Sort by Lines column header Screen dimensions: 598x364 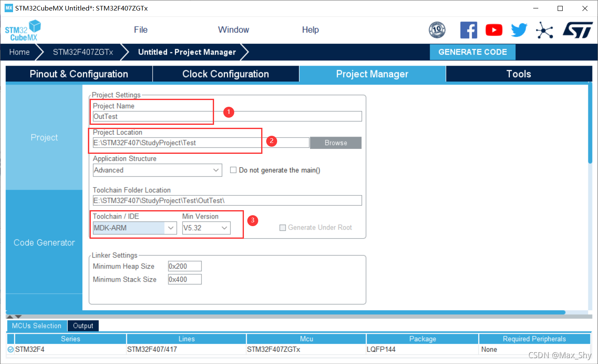[x=186, y=339]
